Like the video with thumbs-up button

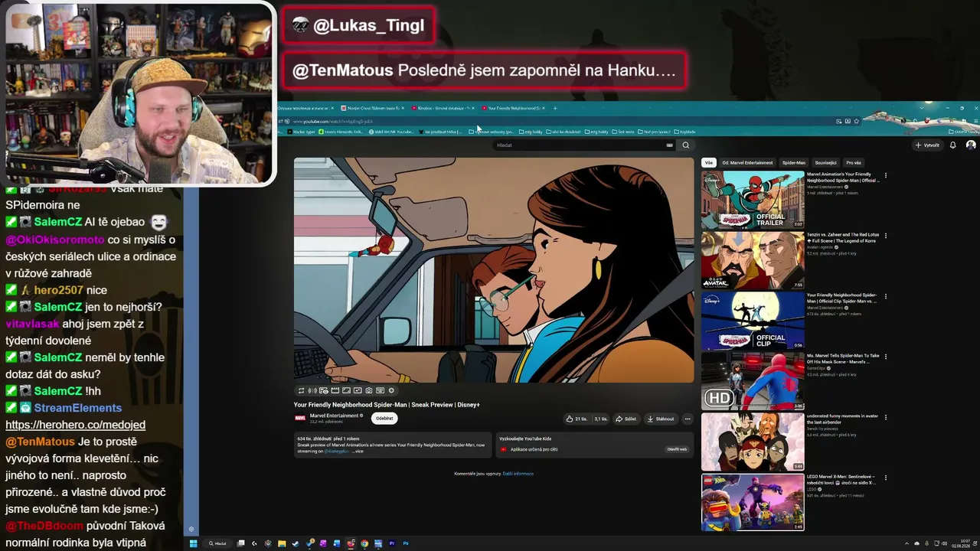(x=577, y=419)
